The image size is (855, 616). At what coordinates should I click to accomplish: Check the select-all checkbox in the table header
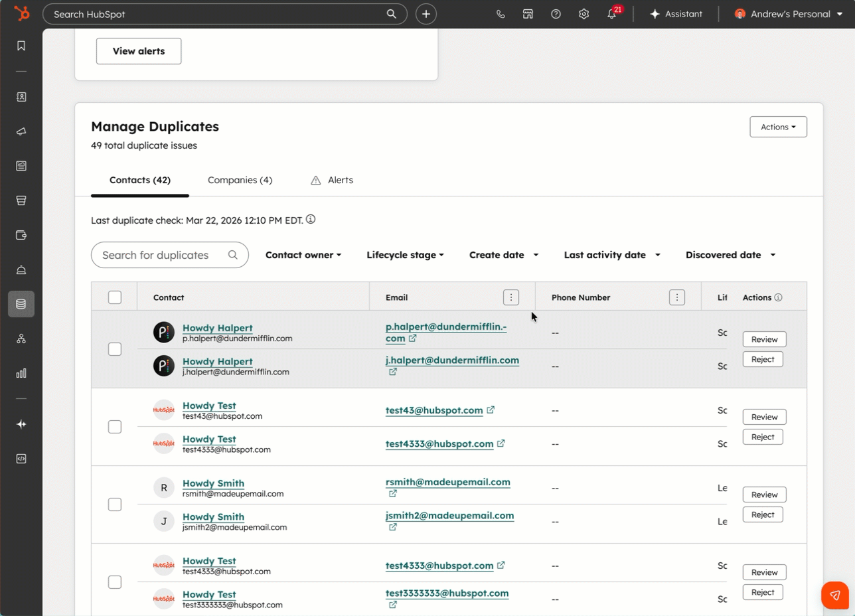tap(114, 297)
